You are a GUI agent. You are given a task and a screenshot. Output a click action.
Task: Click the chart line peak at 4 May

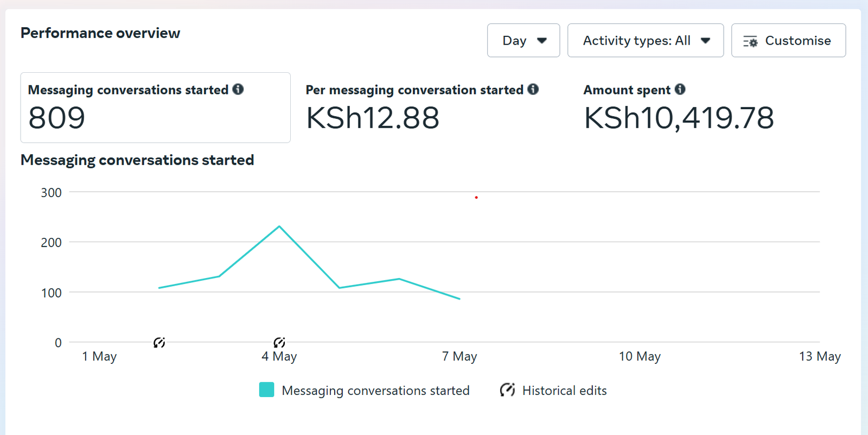(279, 226)
